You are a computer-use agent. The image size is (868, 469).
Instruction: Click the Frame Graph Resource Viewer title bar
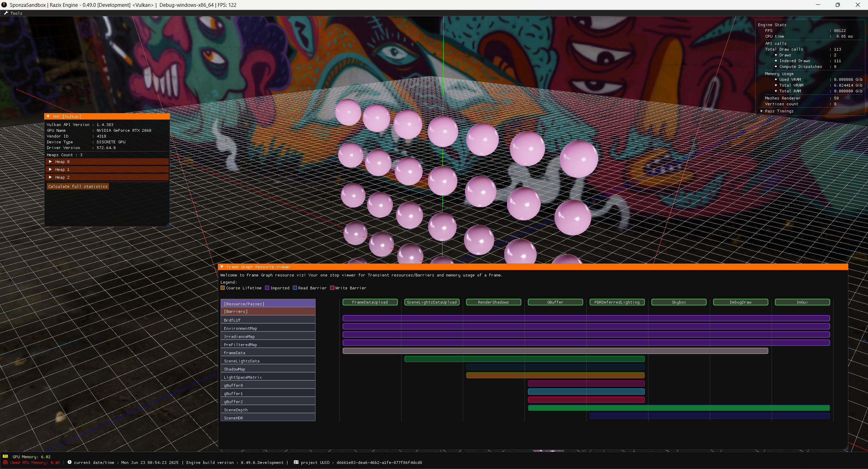[533, 267]
